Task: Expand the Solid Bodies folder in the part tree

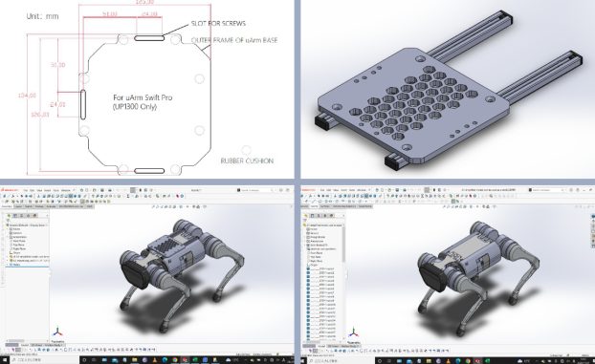Action: point(306,245)
